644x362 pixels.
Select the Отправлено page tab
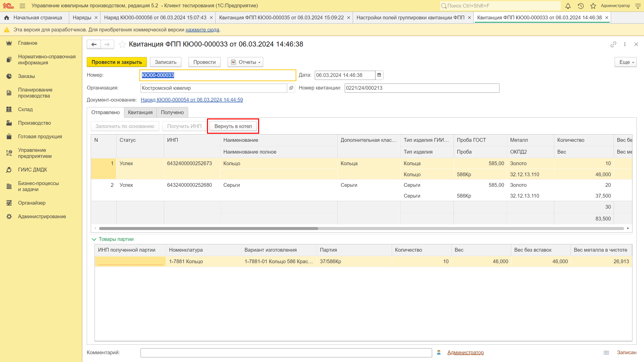(x=105, y=112)
